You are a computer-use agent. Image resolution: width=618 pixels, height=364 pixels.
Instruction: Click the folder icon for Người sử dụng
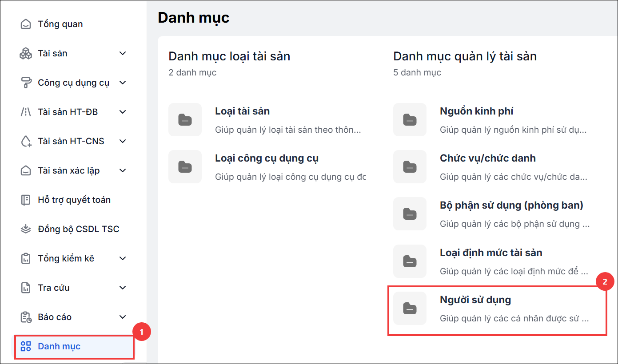tap(410, 308)
